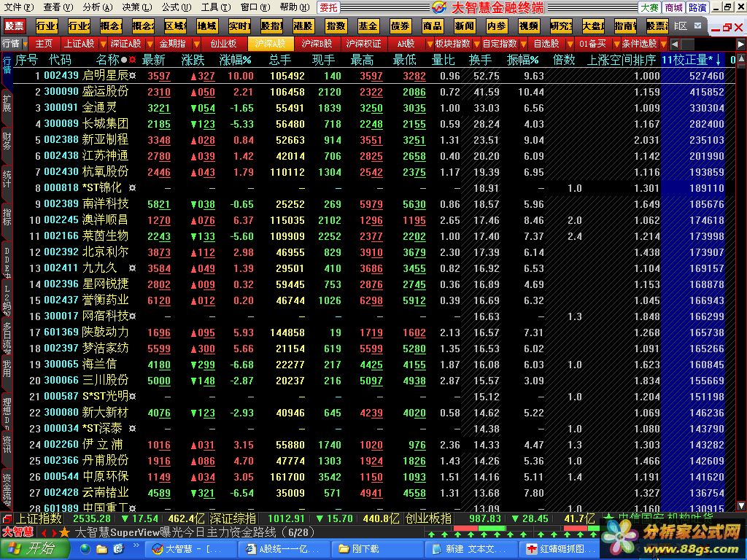
Task: Open the 资讯 vertical side tab
Action: (7, 444)
